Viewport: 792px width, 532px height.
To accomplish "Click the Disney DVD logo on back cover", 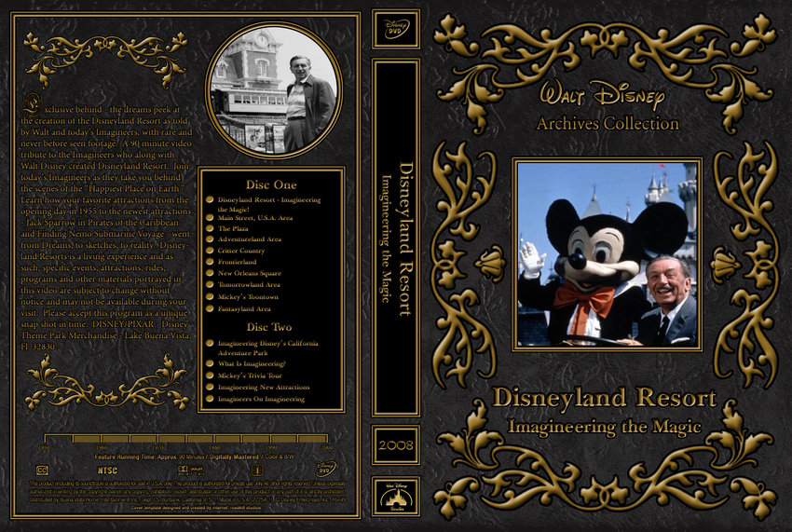I will pyautogui.click(x=326, y=469).
